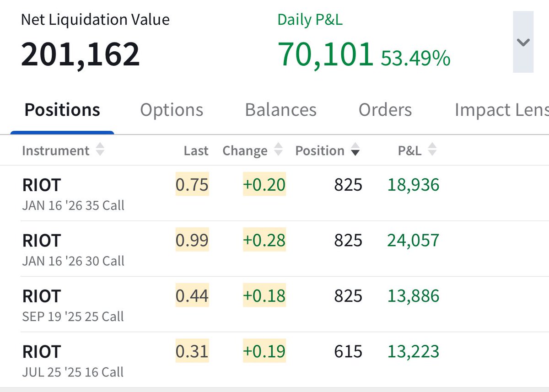Click the Last column header
Screen dimensions: 549x392
click(196, 150)
